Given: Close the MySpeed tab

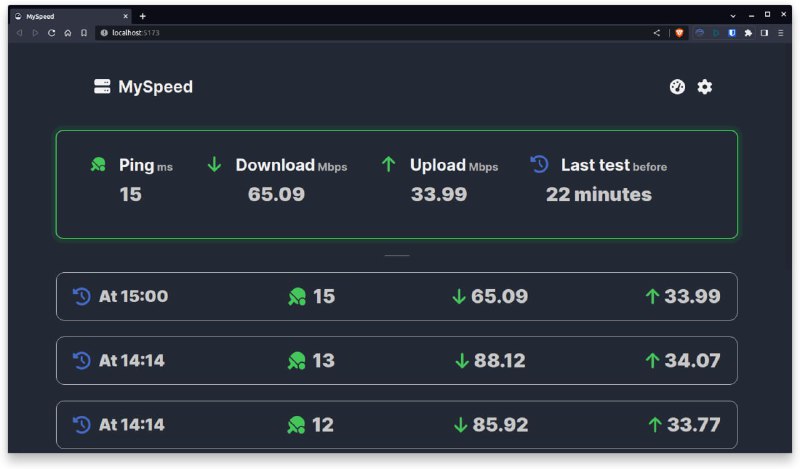Looking at the screenshot, I should (125, 16).
